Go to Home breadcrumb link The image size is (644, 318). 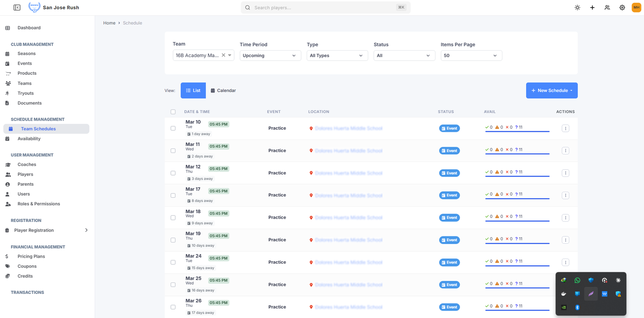tap(109, 23)
